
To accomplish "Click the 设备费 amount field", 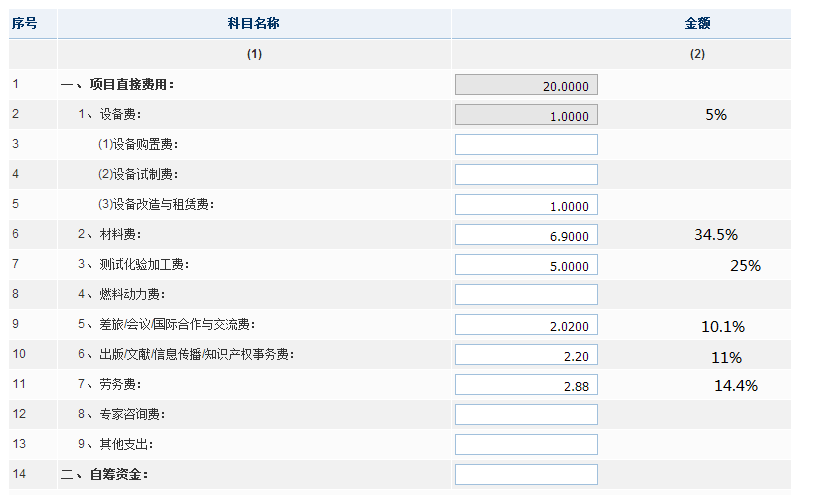I will [x=526, y=115].
